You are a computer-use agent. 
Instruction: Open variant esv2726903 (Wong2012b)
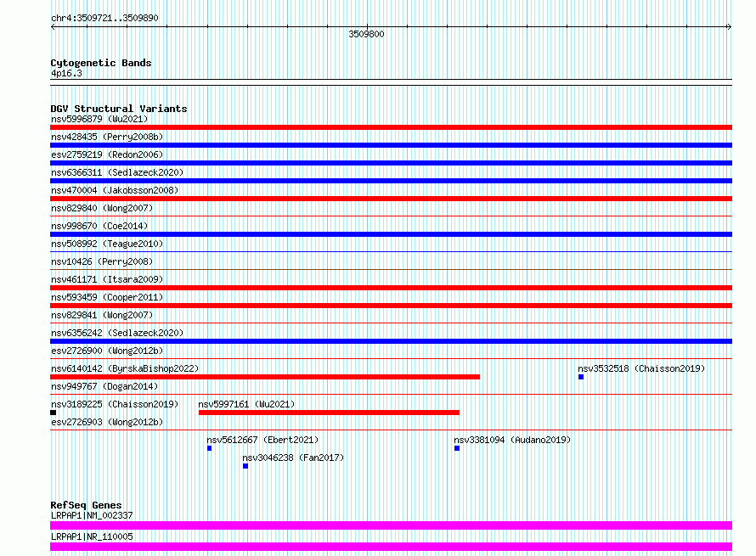[107, 422]
